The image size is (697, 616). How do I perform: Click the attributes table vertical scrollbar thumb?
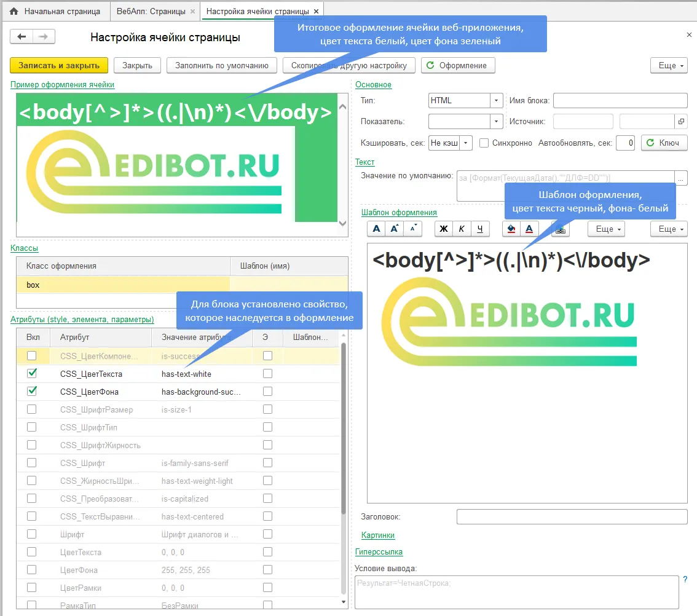[343, 427]
